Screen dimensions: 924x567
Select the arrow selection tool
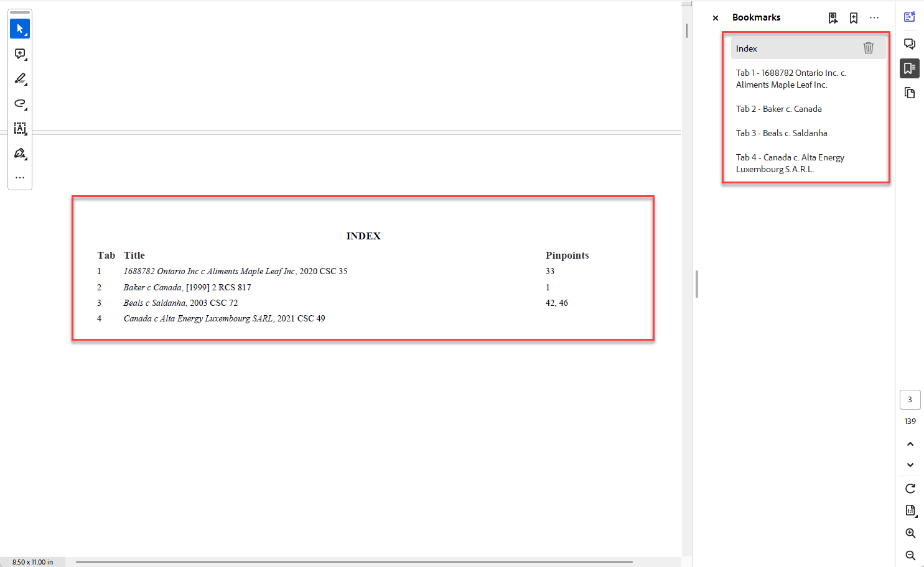[x=20, y=29]
